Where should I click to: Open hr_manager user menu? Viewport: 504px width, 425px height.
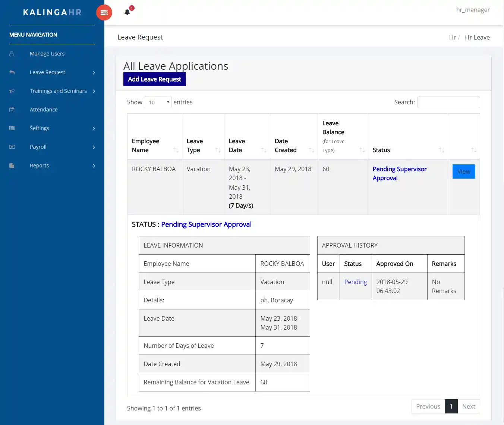[x=473, y=10]
